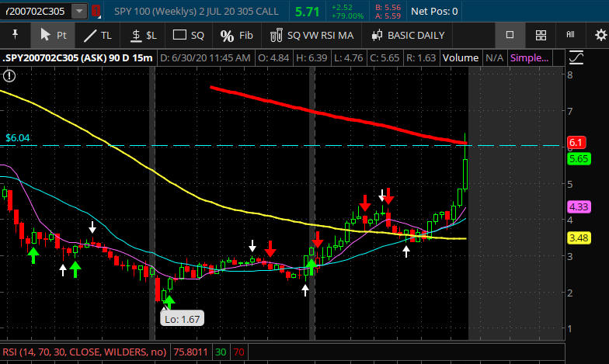Select the Fib retracement tool
This screenshot has height=364, width=609.
(236, 36)
